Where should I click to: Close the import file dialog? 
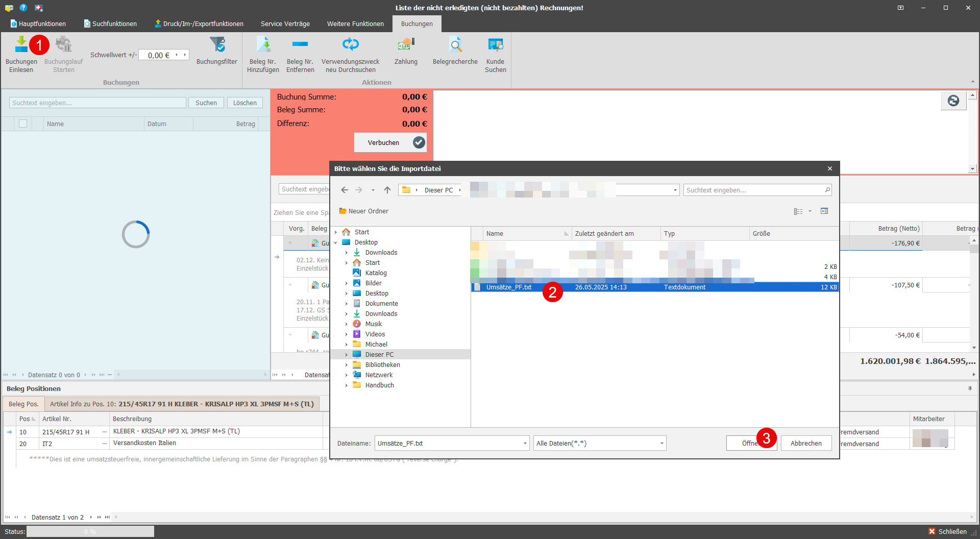click(x=830, y=168)
